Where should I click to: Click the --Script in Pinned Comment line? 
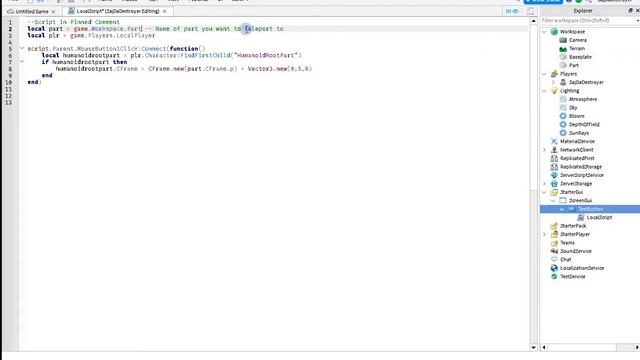tap(73, 22)
